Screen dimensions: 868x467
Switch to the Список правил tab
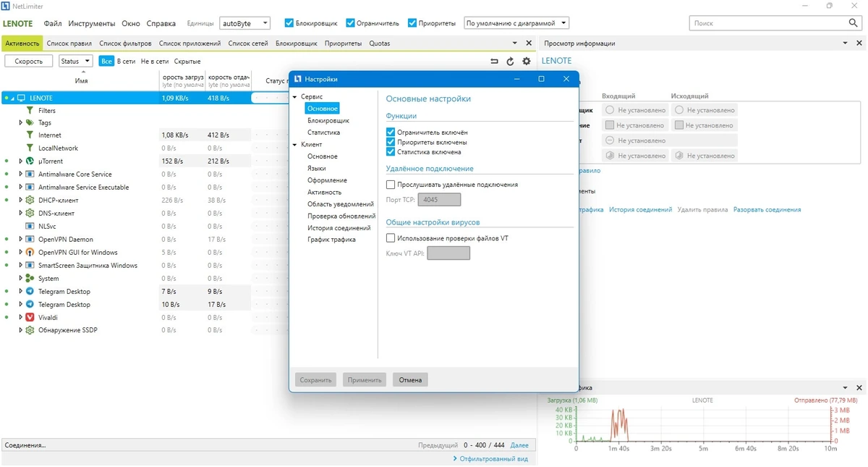tap(69, 43)
